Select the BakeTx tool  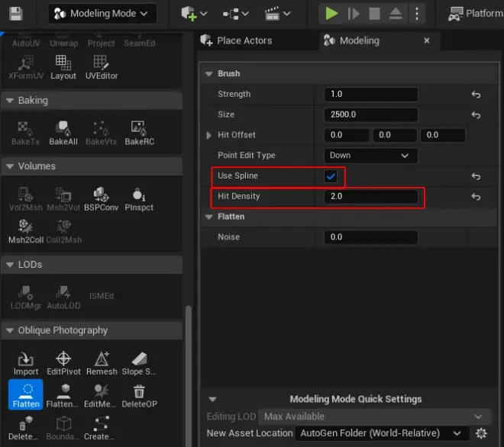tap(25, 133)
